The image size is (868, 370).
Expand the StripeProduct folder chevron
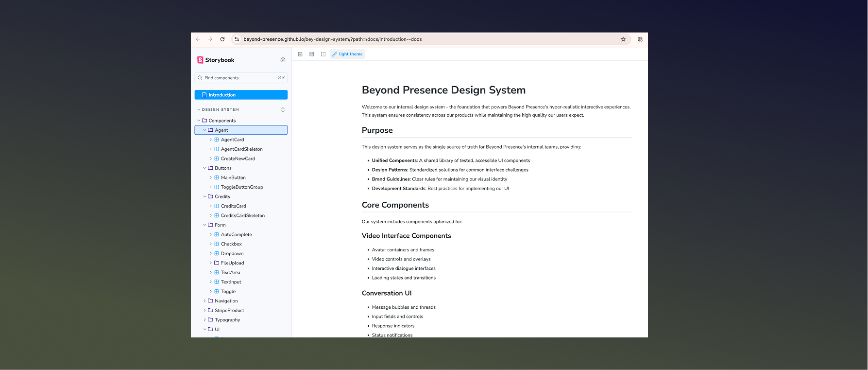point(204,310)
